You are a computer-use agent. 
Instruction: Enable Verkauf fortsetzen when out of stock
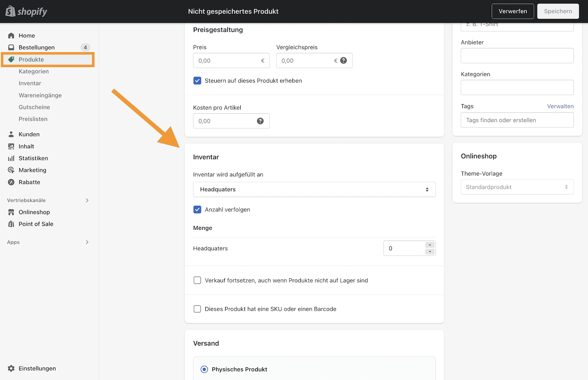coord(197,280)
